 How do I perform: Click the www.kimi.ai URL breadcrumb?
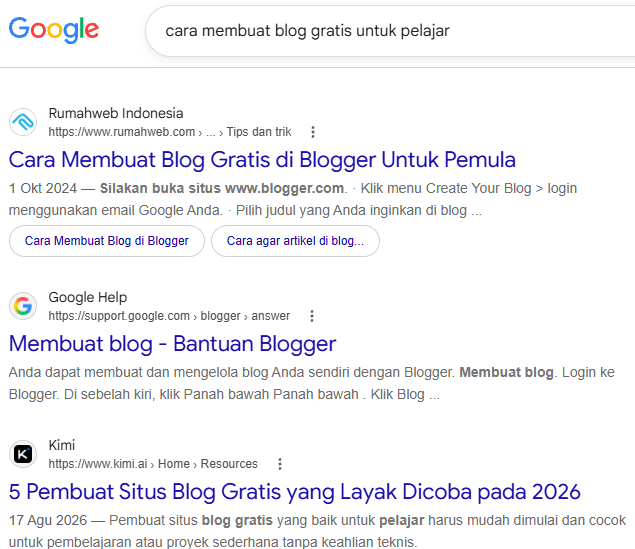point(153,464)
